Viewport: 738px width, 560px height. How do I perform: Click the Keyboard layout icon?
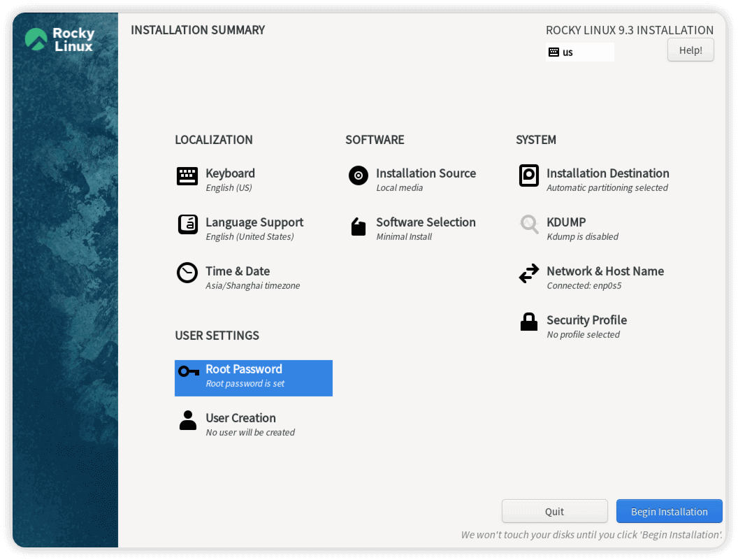(x=187, y=176)
